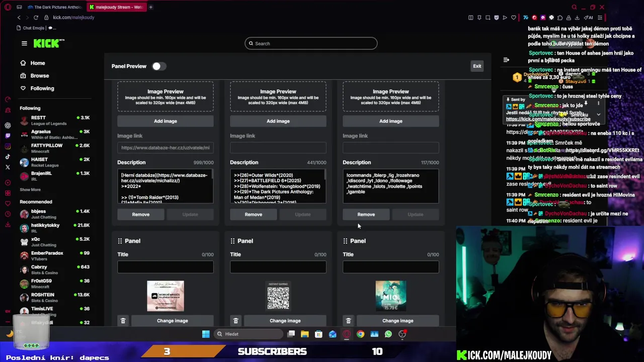Click the KICK logo
644x362 pixels.
click(49, 44)
